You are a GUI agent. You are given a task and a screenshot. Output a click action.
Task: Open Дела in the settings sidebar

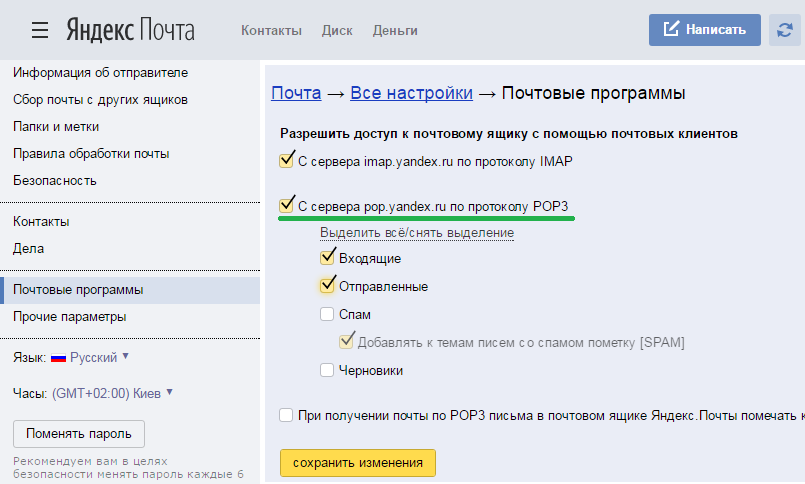28,248
